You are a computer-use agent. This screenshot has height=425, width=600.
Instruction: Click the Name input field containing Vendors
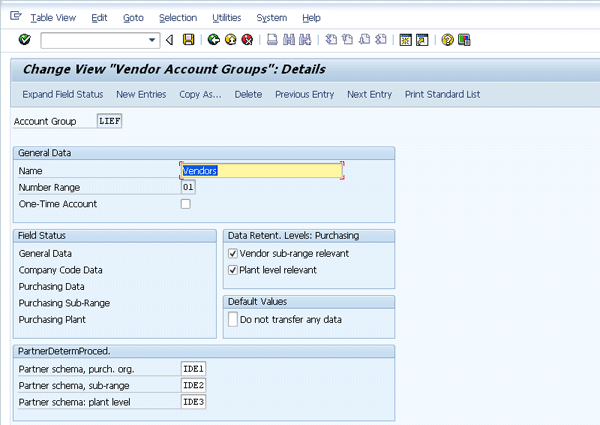pyautogui.click(x=261, y=170)
